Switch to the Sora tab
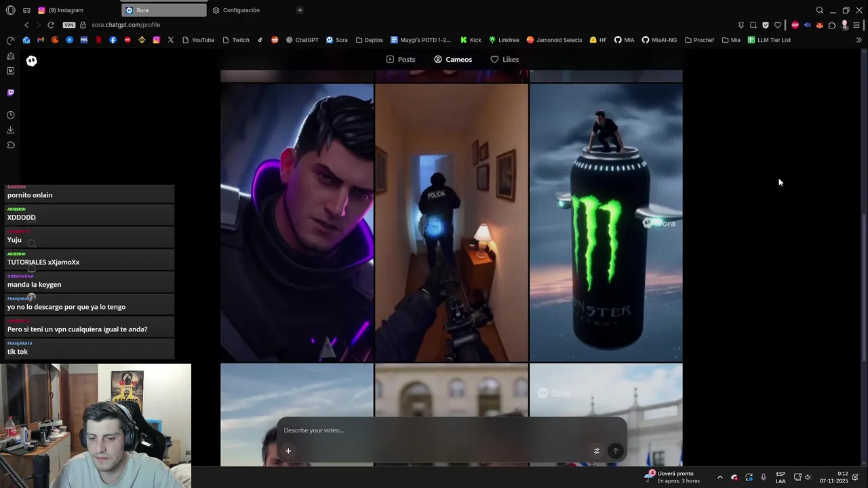This screenshot has width=868, height=488. pos(164,10)
